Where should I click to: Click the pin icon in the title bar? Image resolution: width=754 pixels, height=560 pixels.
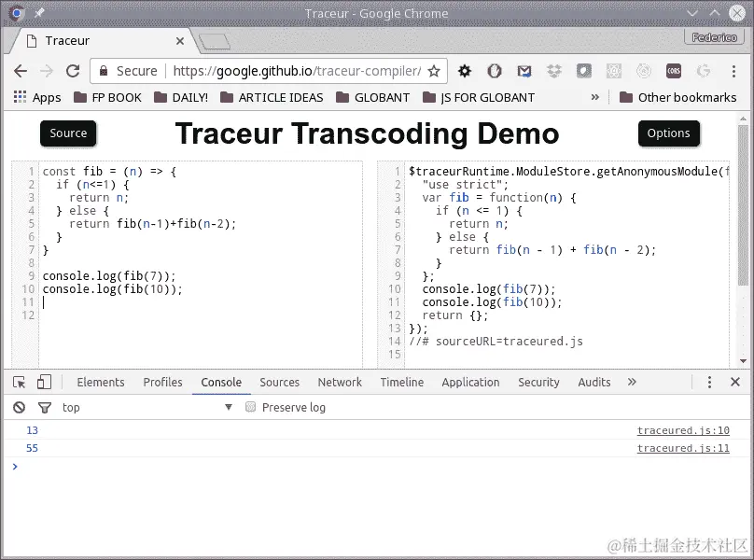[x=39, y=13]
